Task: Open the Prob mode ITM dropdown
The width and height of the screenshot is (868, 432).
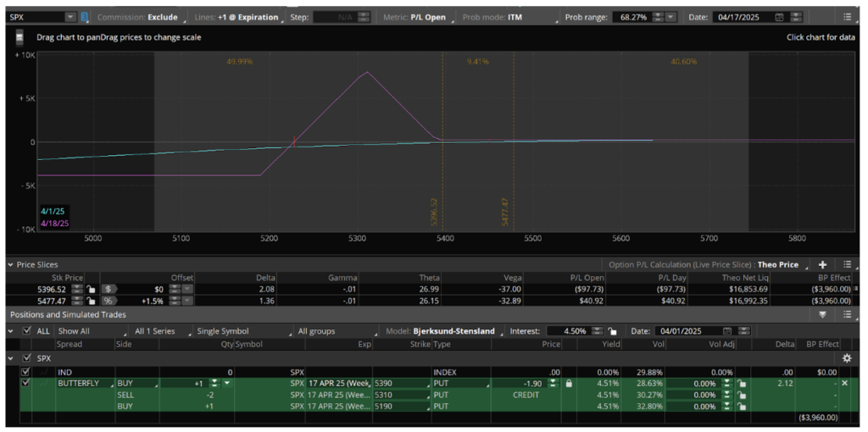Action: [x=510, y=17]
